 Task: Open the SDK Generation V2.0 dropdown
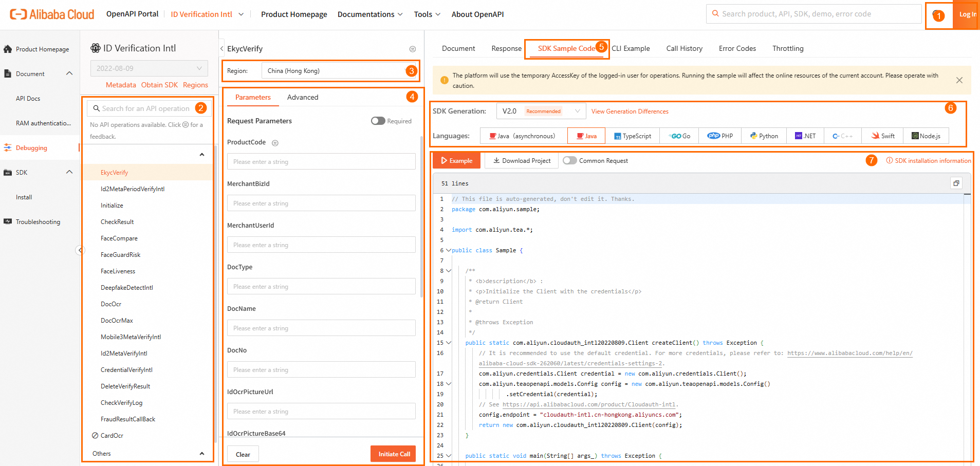point(541,111)
